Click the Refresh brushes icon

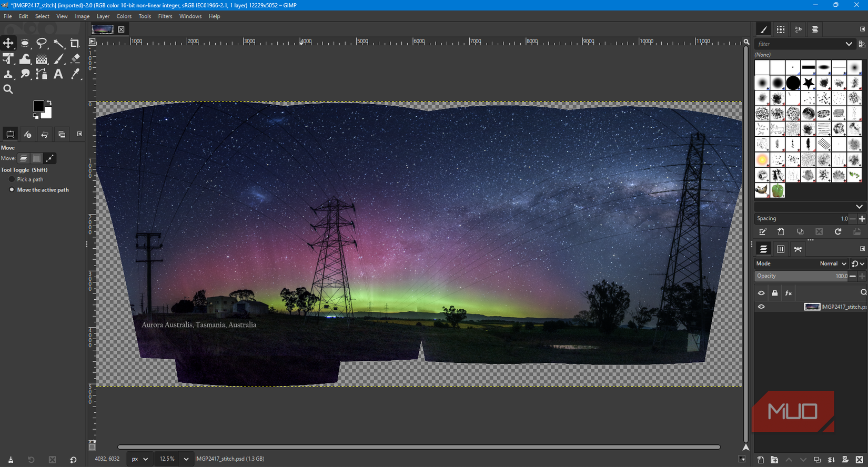pyautogui.click(x=838, y=232)
